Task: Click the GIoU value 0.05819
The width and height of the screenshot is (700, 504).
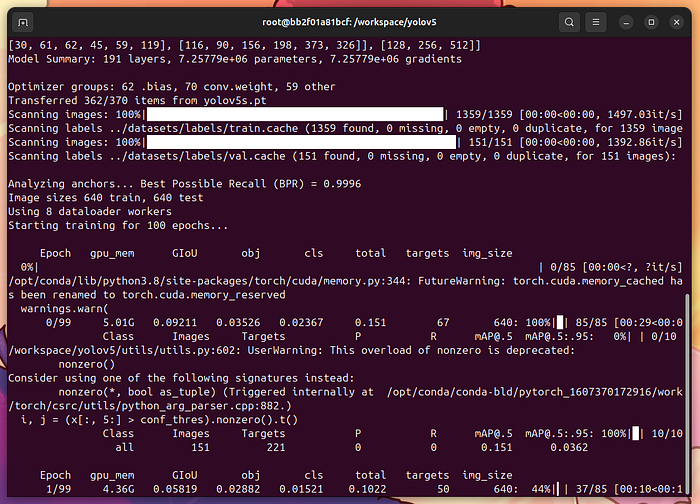Action: (175, 489)
